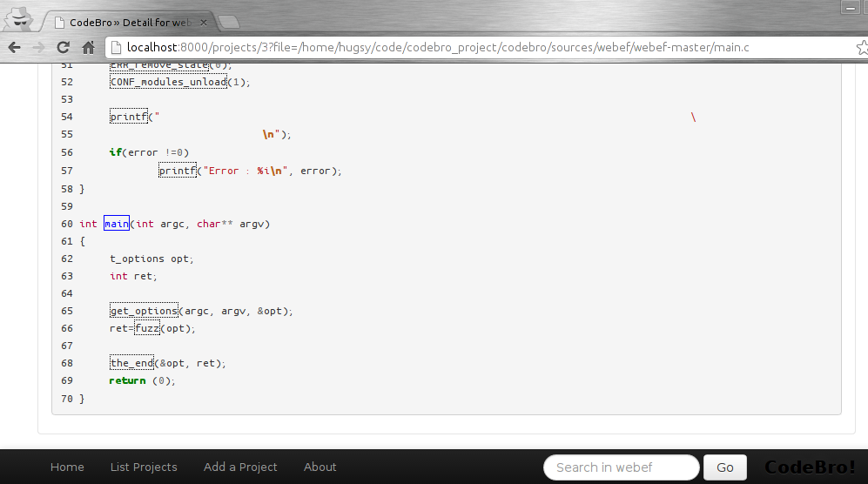This screenshot has height=484, width=868.
Task: Click the browser Back arrow
Action: pyautogui.click(x=15, y=48)
